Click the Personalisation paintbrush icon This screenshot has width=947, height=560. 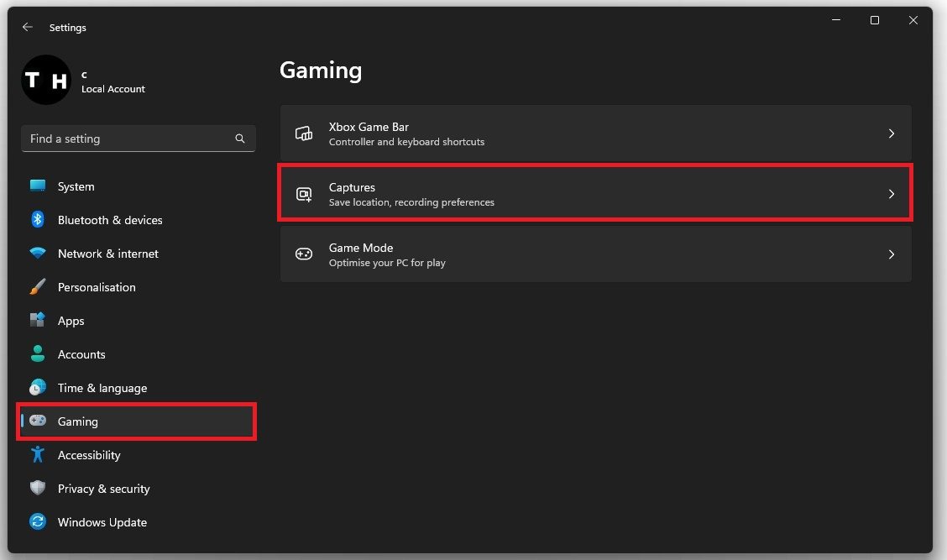(x=38, y=287)
